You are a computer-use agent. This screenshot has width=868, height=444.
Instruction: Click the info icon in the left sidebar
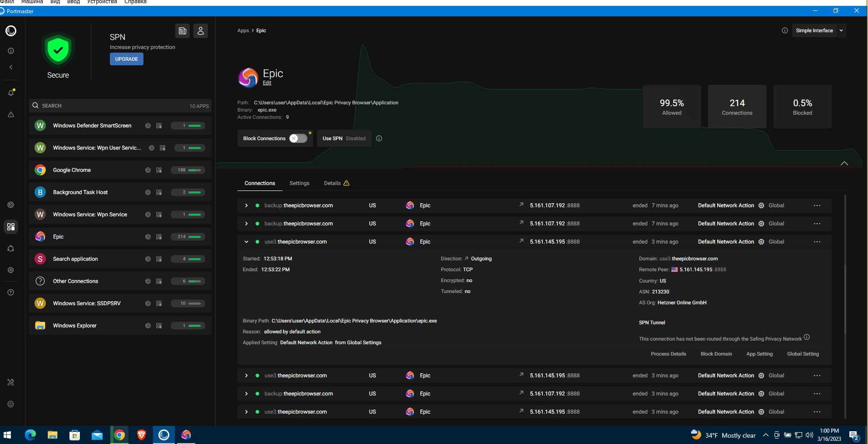(x=11, y=51)
